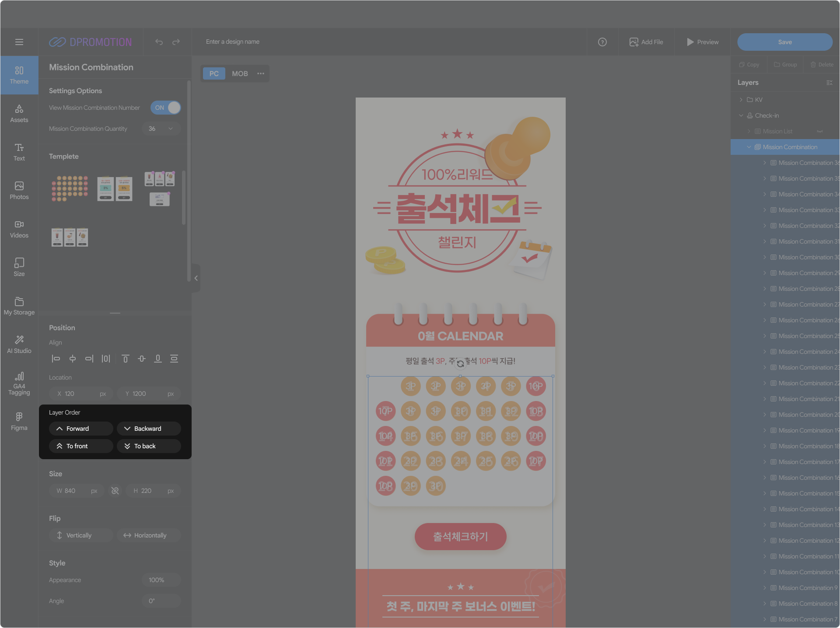Collapse the Check-in layer group
This screenshot has width=840, height=628.
pos(741,115)
